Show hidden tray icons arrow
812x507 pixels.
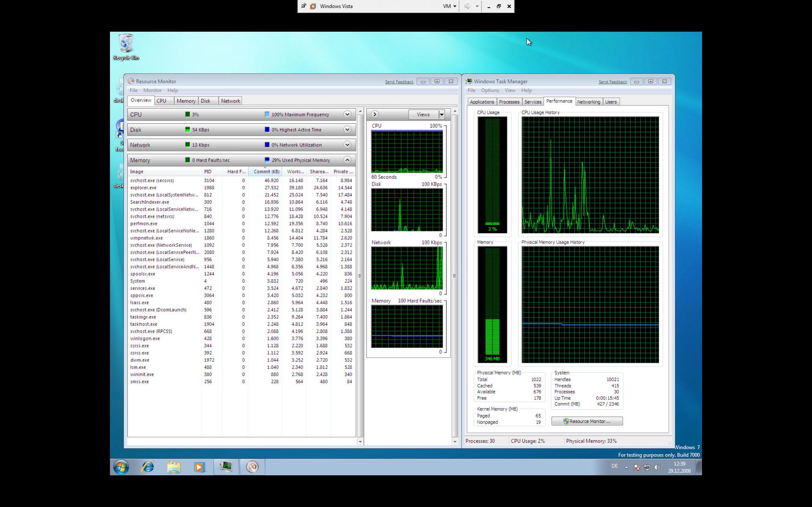(626, 467)
